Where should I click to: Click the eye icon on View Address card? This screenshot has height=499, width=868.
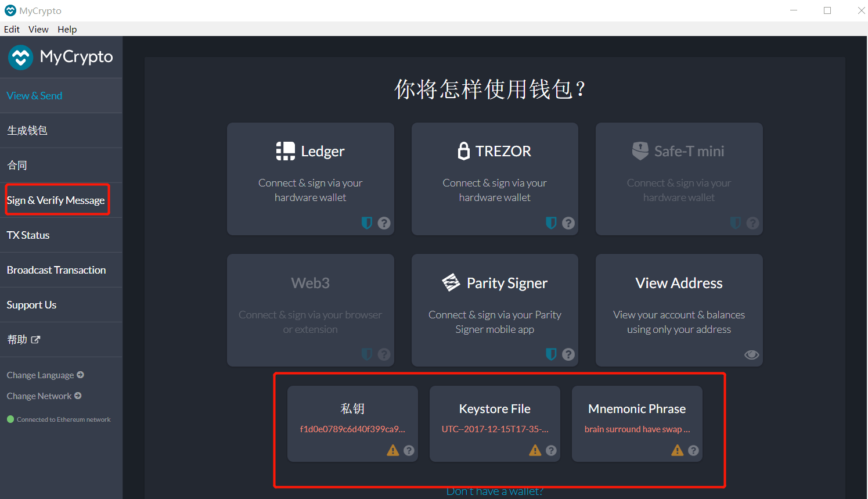click(751, 354)
